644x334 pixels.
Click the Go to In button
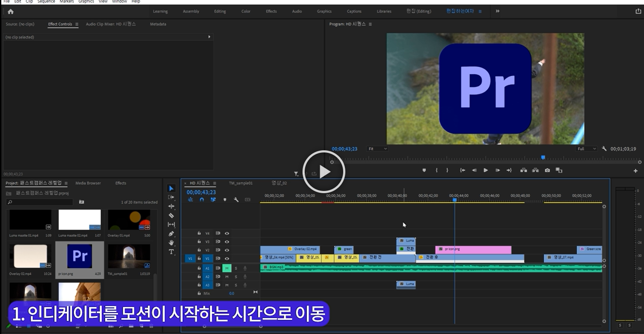coord(463,170)
